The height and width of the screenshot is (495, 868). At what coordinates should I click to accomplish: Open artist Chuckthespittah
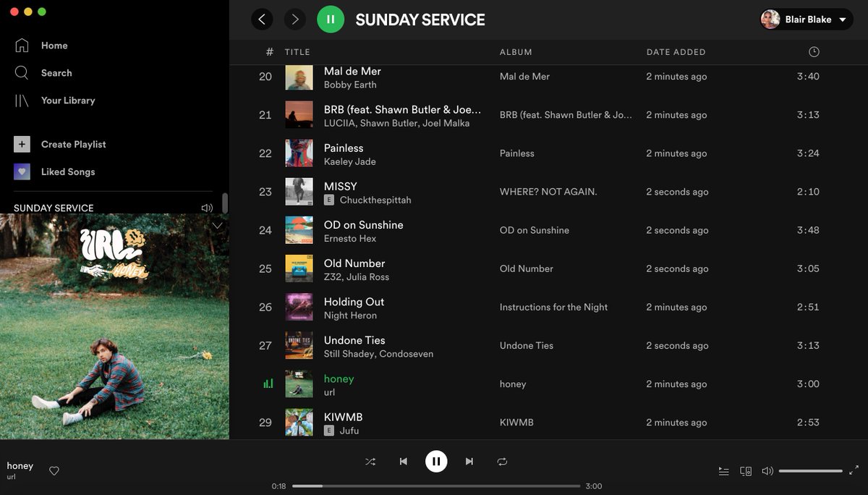[x=375, y=200]
